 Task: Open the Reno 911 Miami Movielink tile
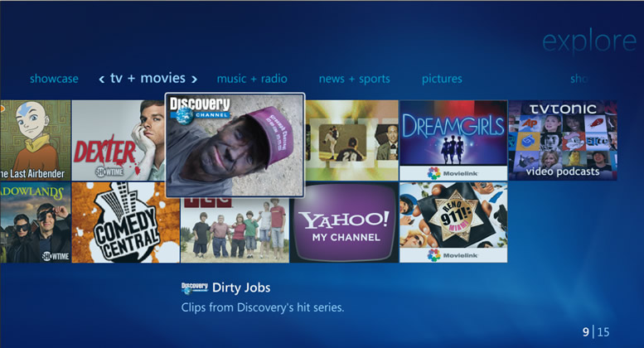pyautogui.click(x=453, y=222)
